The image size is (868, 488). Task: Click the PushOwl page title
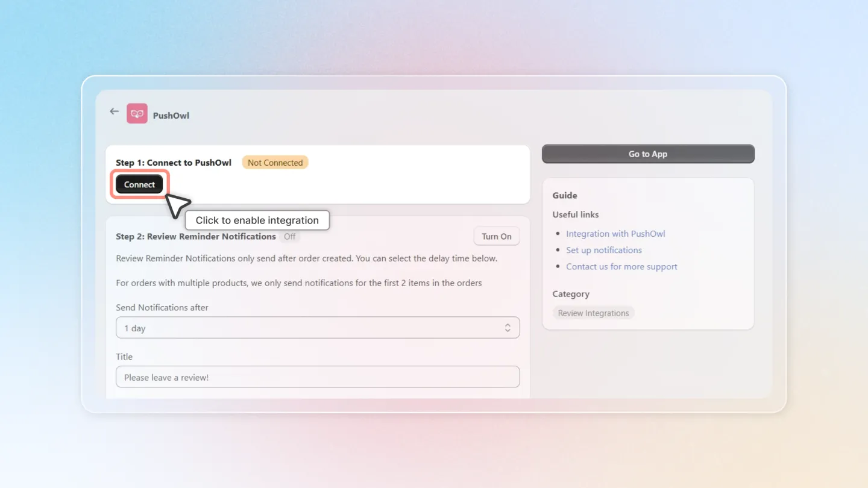pos(171,116)
